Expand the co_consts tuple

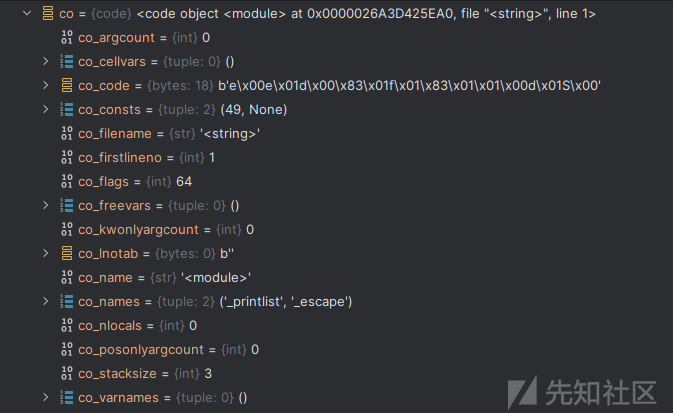45,109
